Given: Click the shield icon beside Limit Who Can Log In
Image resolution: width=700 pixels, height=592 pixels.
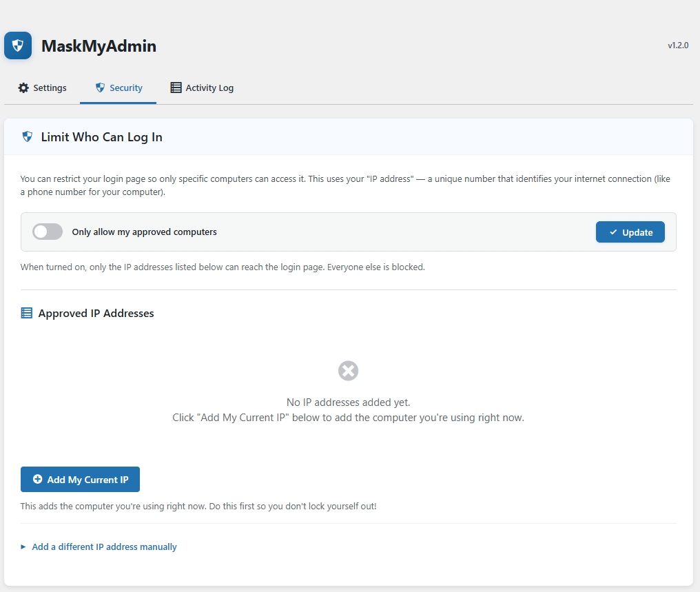Looking at the screenshot, I should coord(28,136).
